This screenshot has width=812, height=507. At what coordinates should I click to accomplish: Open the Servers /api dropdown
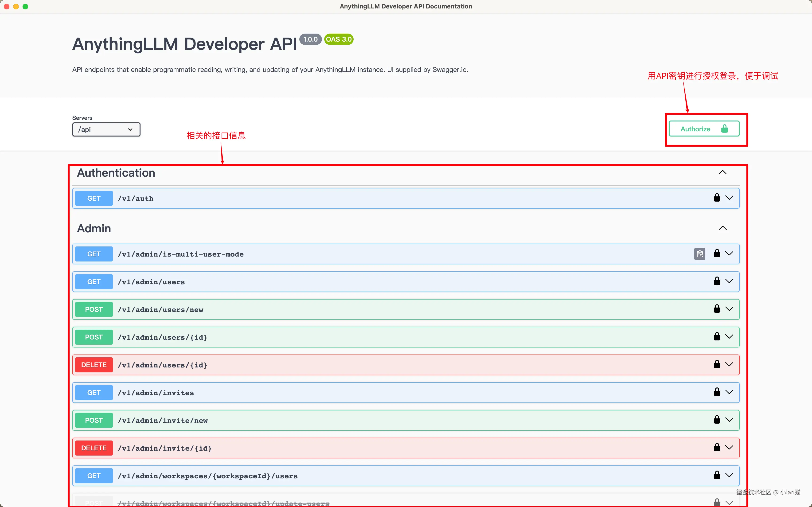pyautogui.click(x=106, y=129)
